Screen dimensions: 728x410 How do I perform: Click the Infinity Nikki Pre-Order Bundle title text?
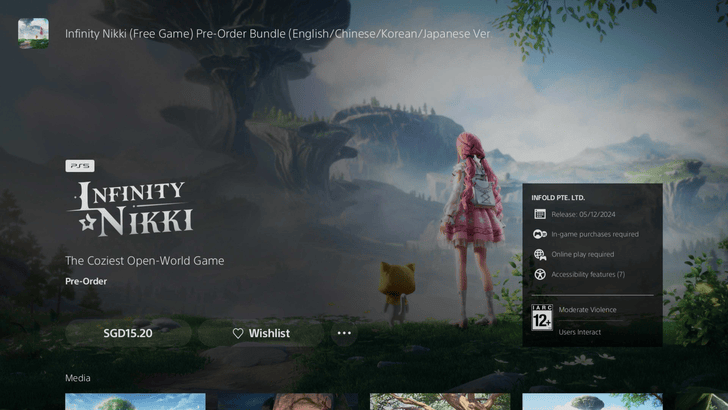pos(278,34)
